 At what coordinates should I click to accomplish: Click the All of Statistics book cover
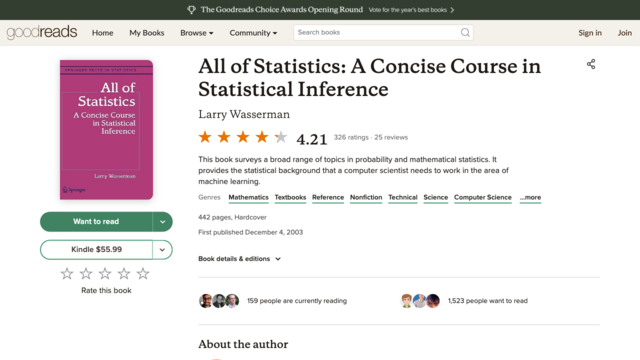pos(107,130)
